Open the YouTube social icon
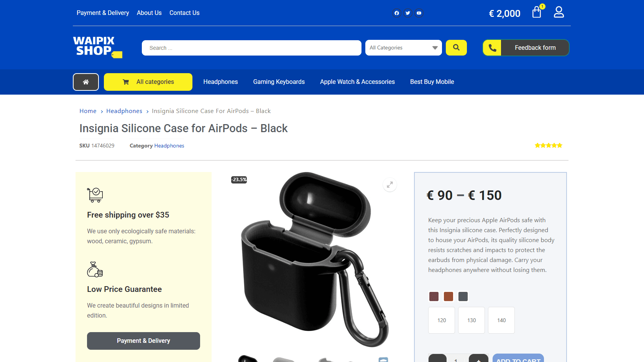The height and width of the screenshot is (362, 644). click(419, 13)
